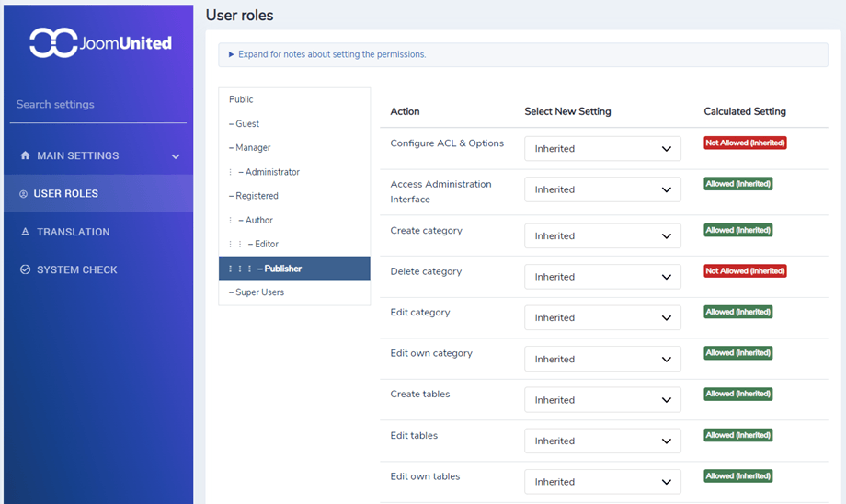Click the System Check checkmark icon
The height and width of the screenshot is (504, 846).
click(x=25, y=270)
